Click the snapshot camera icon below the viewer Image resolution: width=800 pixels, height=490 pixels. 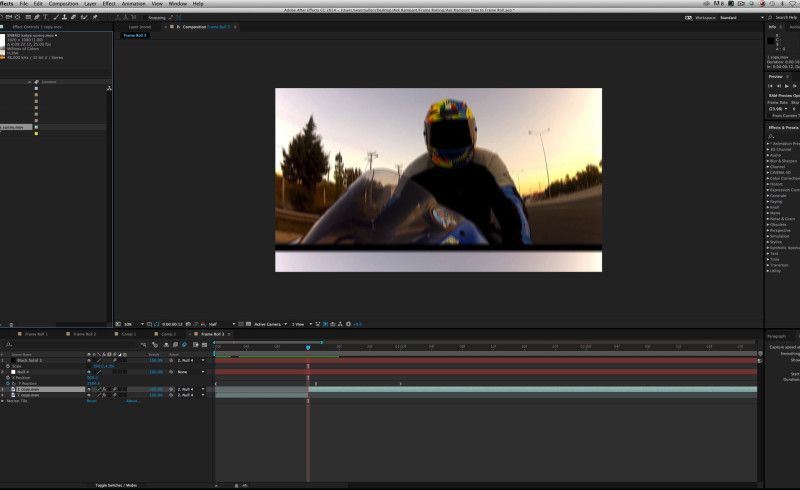[x=188, y=324]
